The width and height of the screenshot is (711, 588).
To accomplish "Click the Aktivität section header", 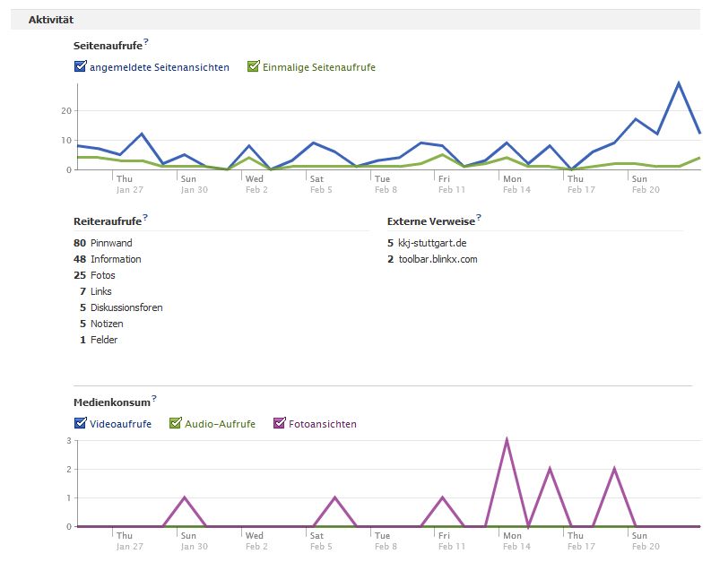I will pyautogui.click(x=51, y=19).
